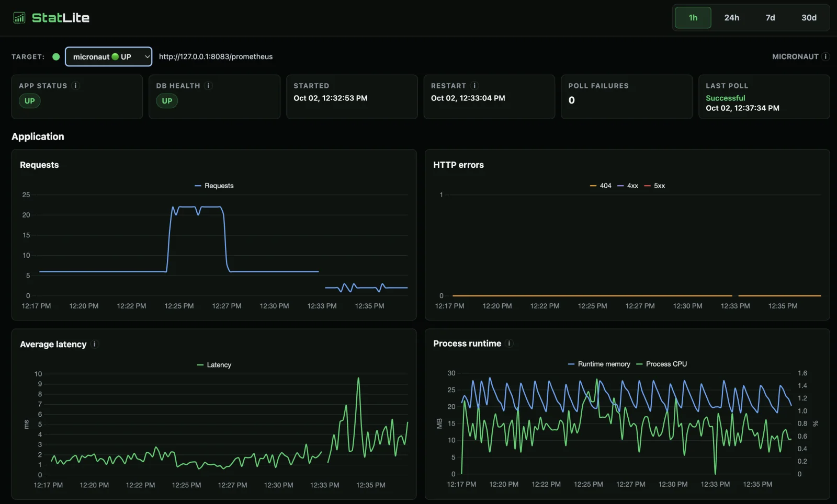The height and width of the screenshot is (504, 837).
Task: Toggle the Runtime memory legend series
Action: click(x=599, y=364)
